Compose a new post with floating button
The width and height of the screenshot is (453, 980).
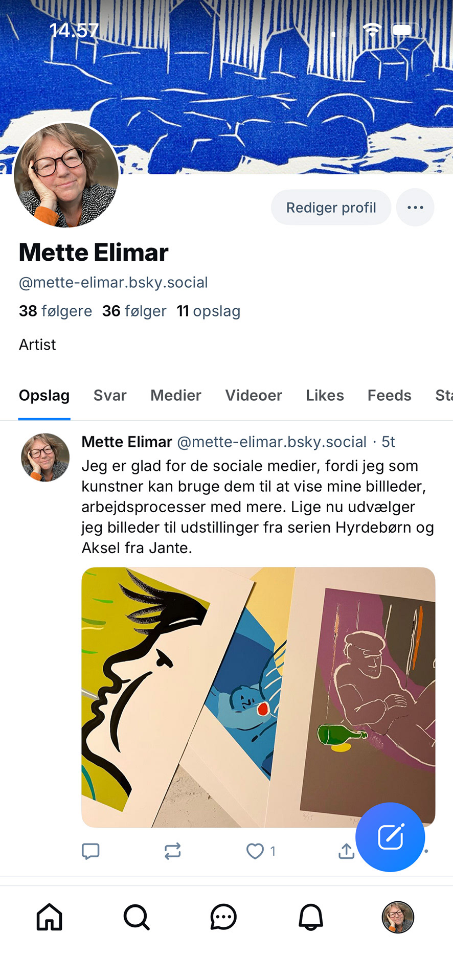point(390,837)
